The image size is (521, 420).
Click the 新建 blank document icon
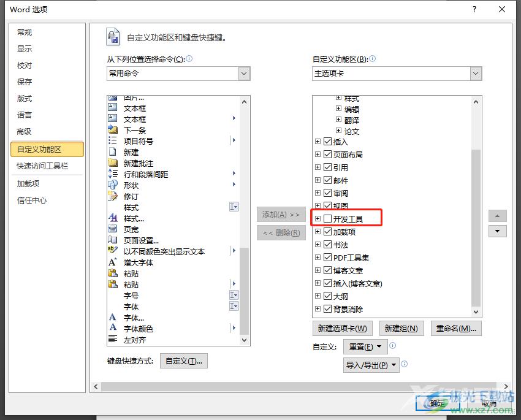pyautogui.click(x=113, y=151)
